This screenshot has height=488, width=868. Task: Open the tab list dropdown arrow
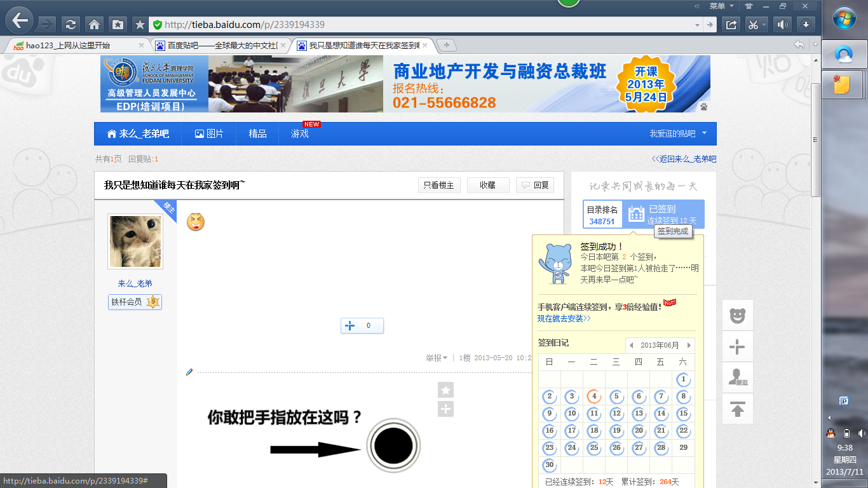816,44
